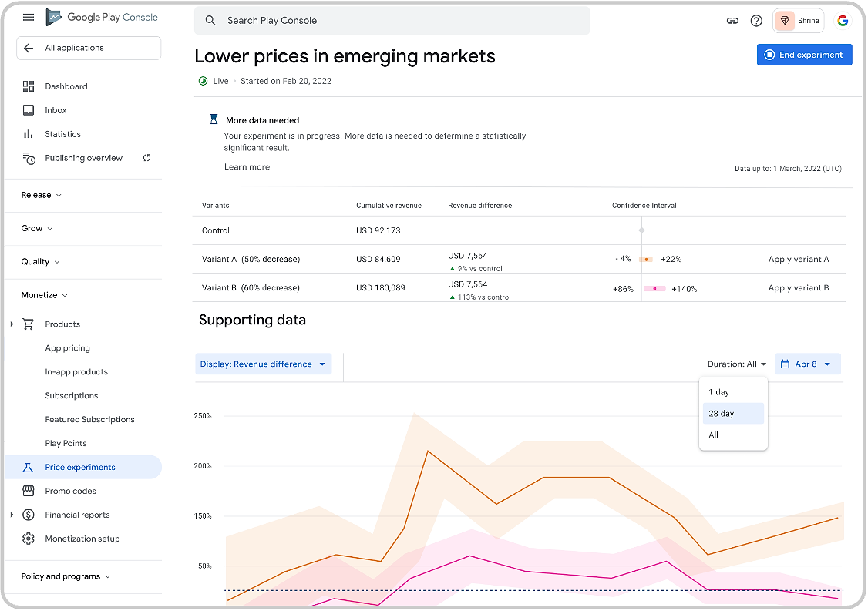The height and width of the screenshot is (611, 868).
Task: Open the Google account avatar
Action: [x=843, y=21]
